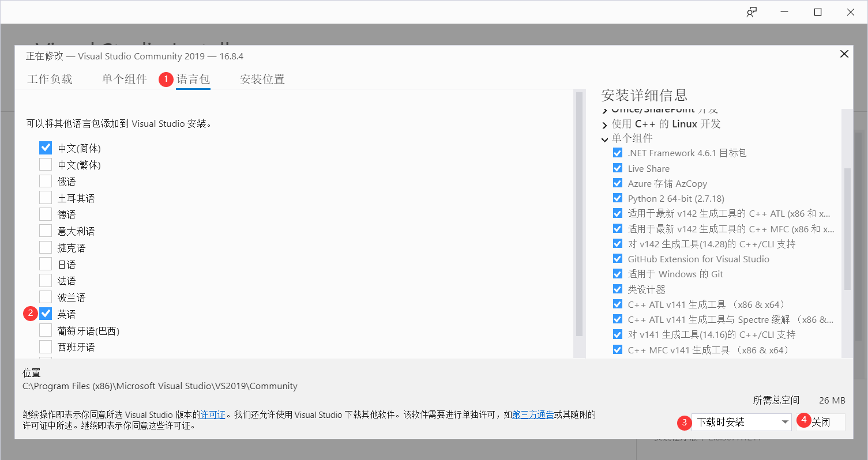Uncheck v142 C++ MFC component
Screen dimensions: 868x460
pyautogui.click(x=618, y=229)
